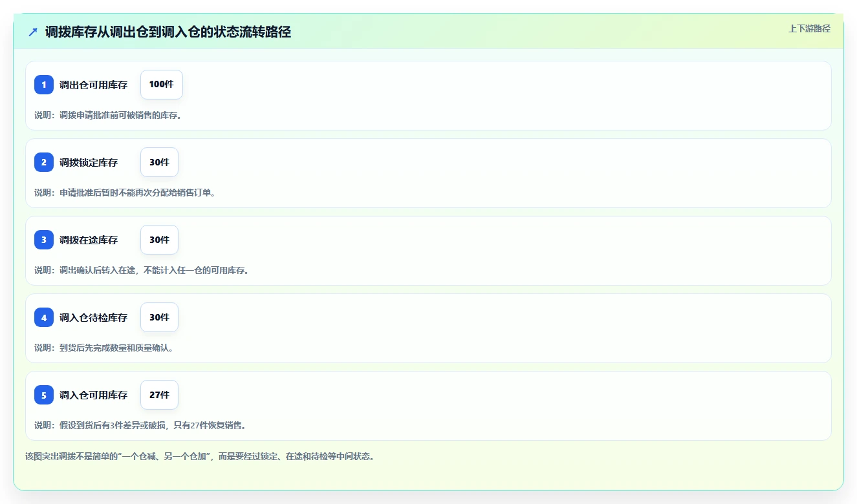Click the arrow icon beside the title
The image size is (857, 504).
[33, 32]
